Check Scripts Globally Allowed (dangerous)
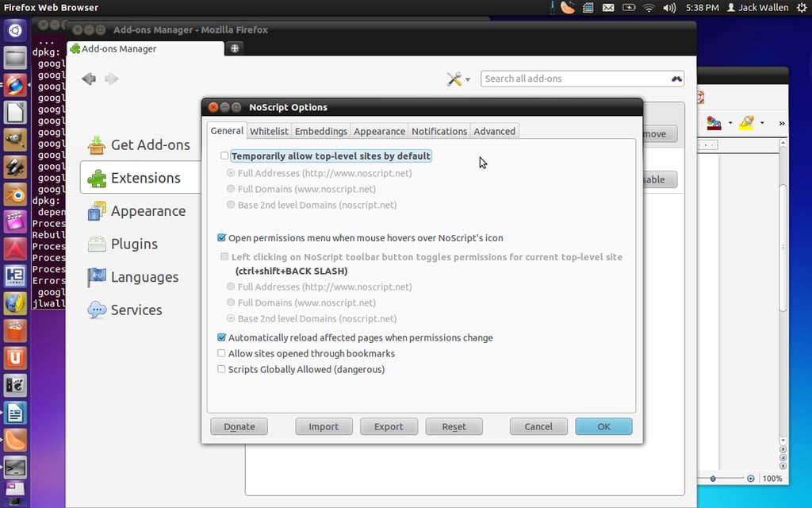This screenshot has width=812, height=508. point(222,369)
